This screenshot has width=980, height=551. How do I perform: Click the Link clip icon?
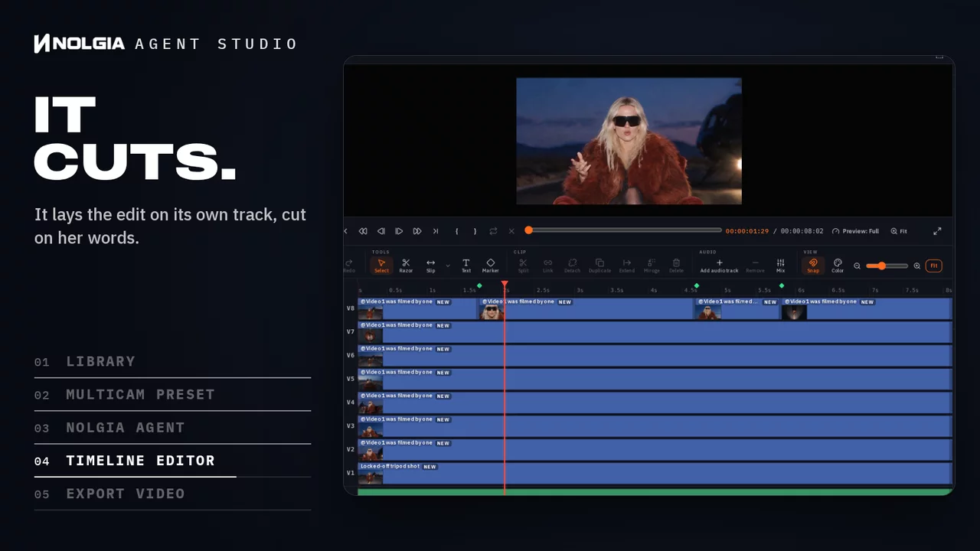pyautogui.click(x=547, y=265)
